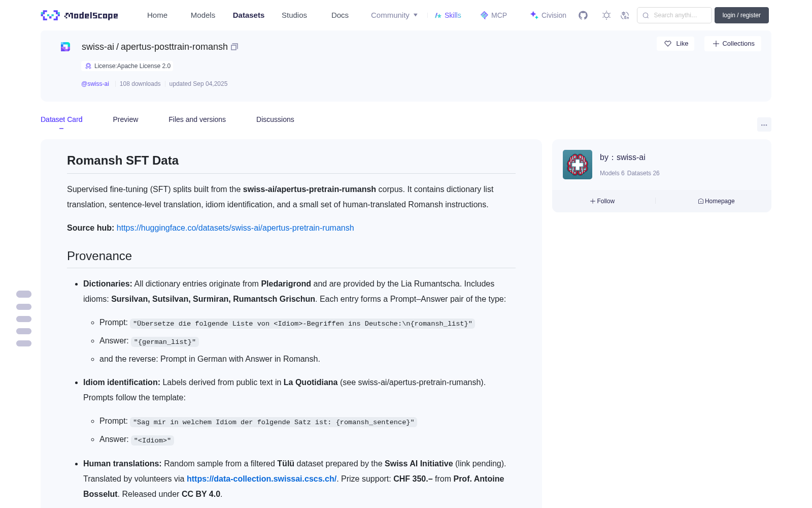
Task: Open the GitHub icon link
Action: (x=583, y=15)
